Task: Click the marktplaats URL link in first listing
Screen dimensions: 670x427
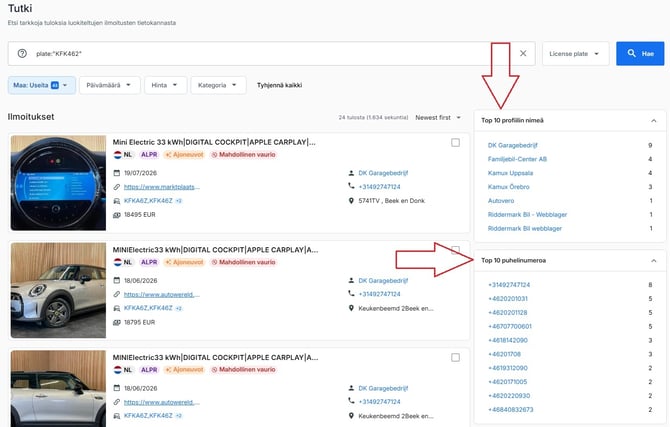Action: point(162,187)
